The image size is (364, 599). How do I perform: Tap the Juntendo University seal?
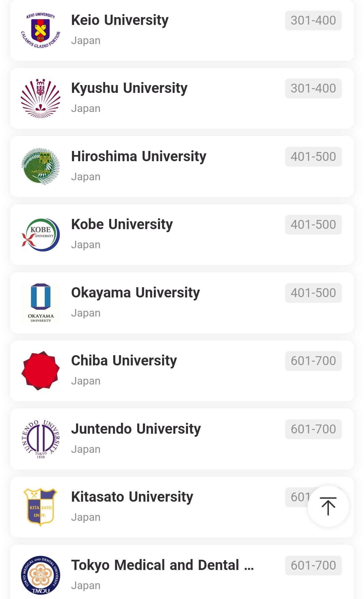(41, 439)
